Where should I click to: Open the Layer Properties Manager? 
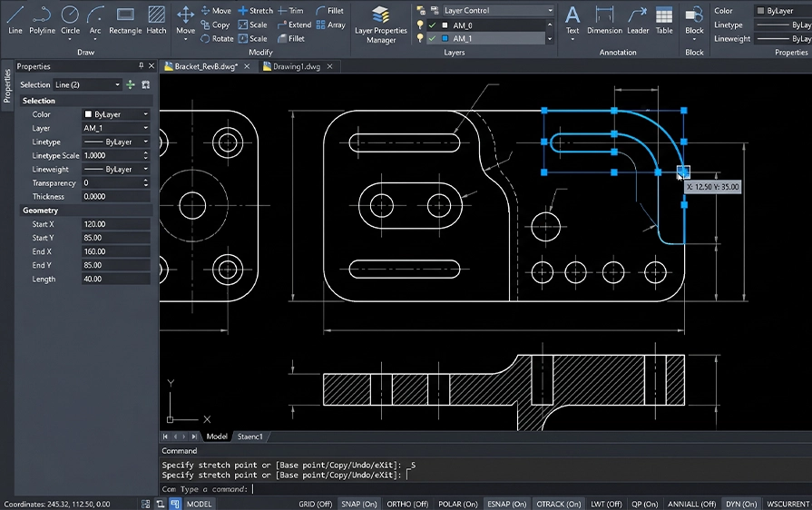click(x=381, y=25)
